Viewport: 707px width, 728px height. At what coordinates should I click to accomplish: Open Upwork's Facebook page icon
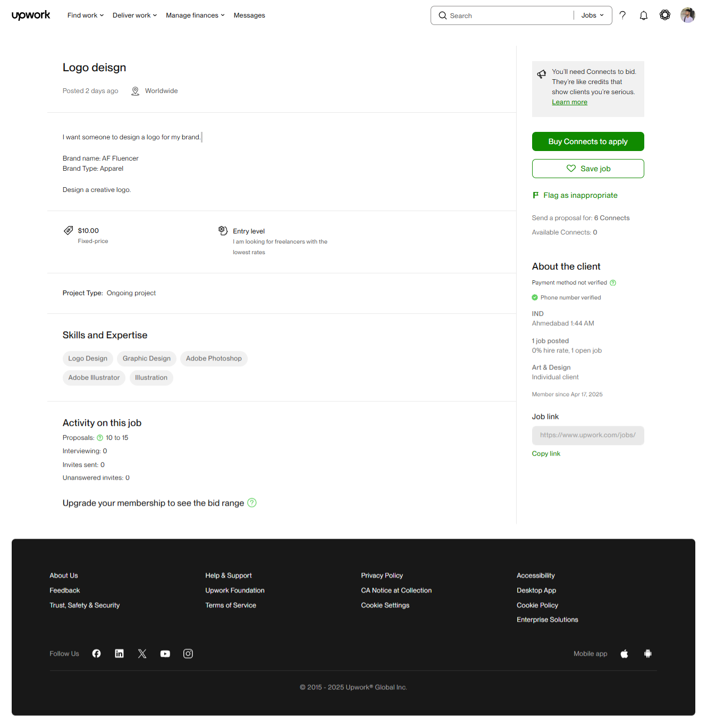pyautogui.click(x=96, y=654)
